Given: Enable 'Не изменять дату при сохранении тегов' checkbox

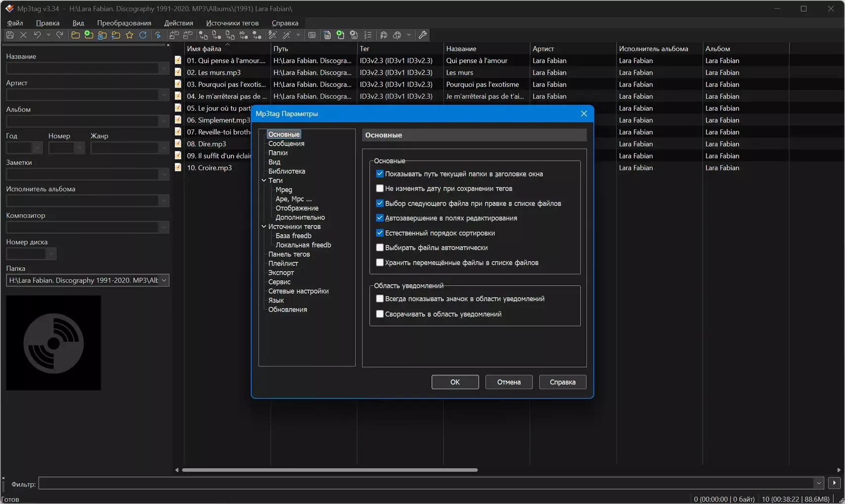Looking at the screenshot, I should click(x=380, y=188).
